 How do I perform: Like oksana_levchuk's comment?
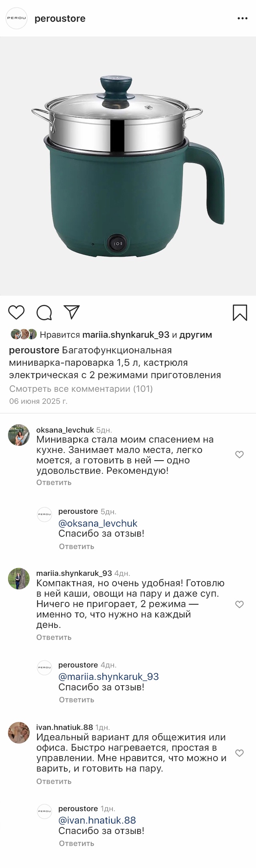pos(239,455)
